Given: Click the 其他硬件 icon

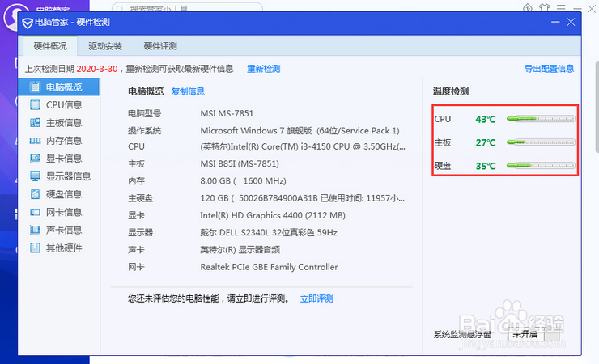Looking at the screenshot, I should tap(35, 248).
